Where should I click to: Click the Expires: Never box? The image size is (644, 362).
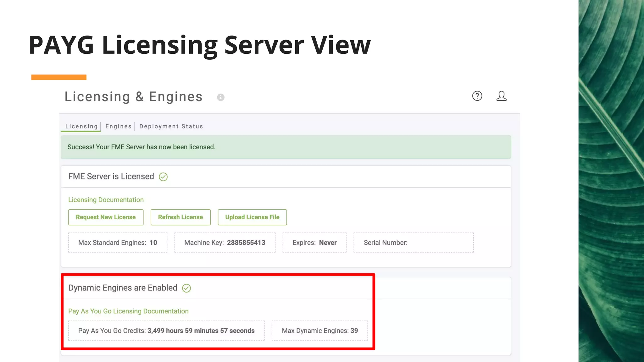tap(314, 243)
